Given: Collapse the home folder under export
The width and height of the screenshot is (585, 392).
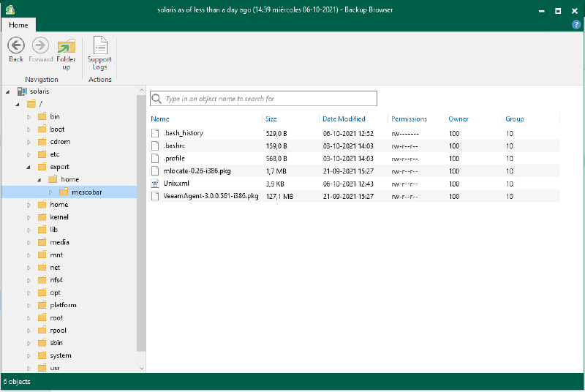Looking at the screenshot, I should coord(39,180).
